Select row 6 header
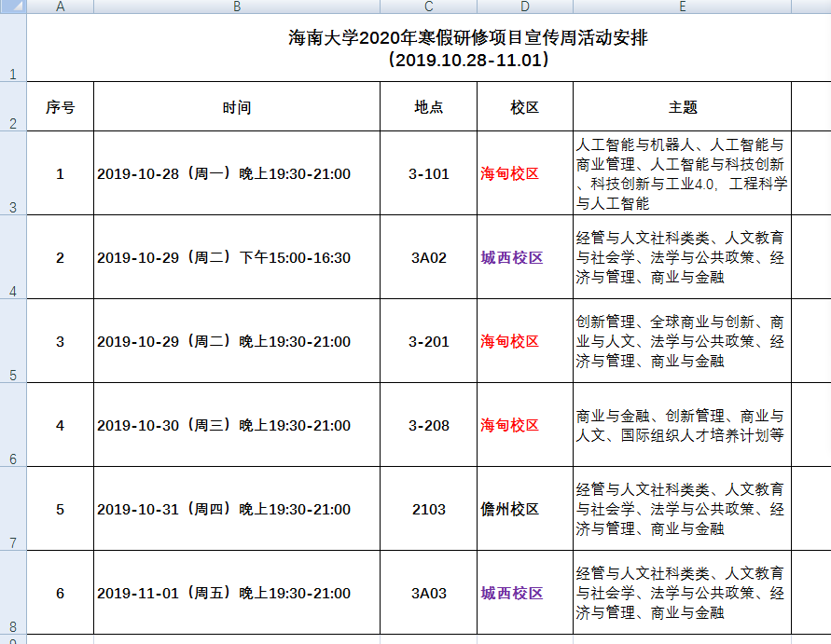The height and width of the screenshot is (644, 831). click(13, 425)
